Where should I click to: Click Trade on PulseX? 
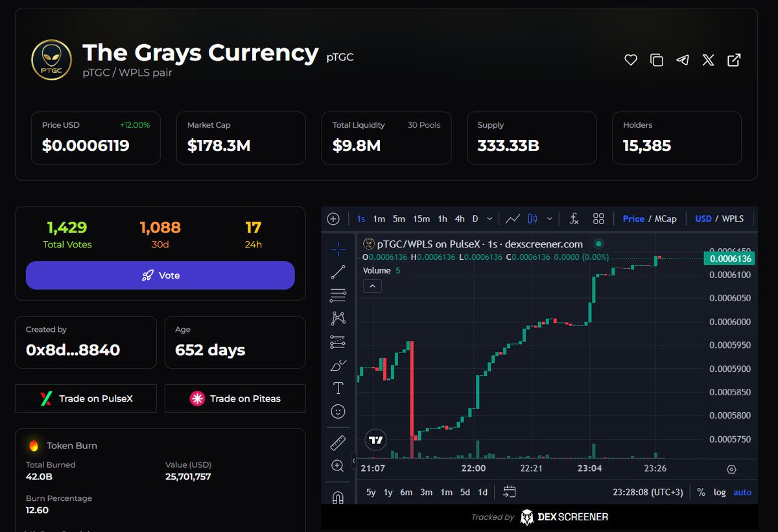[86, 399]
